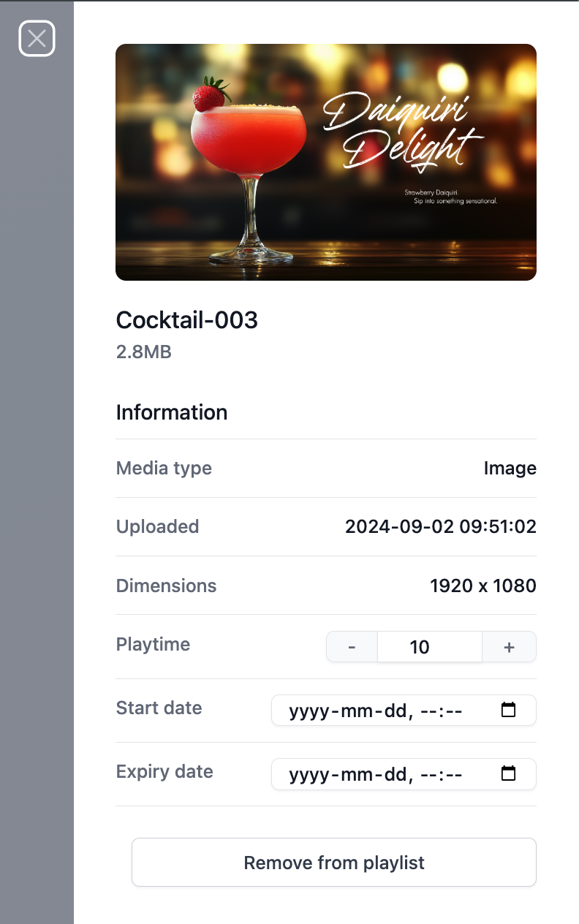Viewport: 579px width, 924px height.
Task: Select the minutes segment of Expiry date
Action: (x=453, y=774)
